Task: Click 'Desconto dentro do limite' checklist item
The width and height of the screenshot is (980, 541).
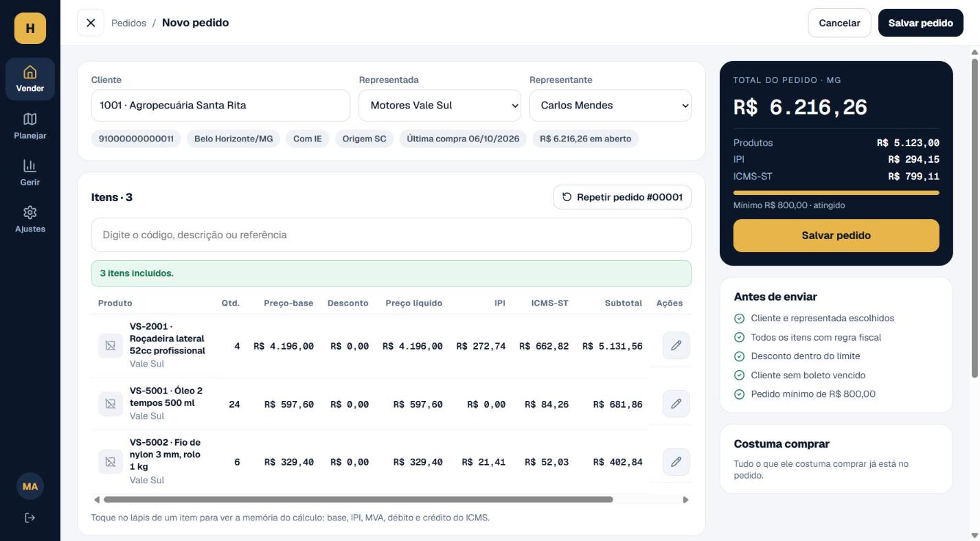Action: pyautogui.click(x=805, y=356)
